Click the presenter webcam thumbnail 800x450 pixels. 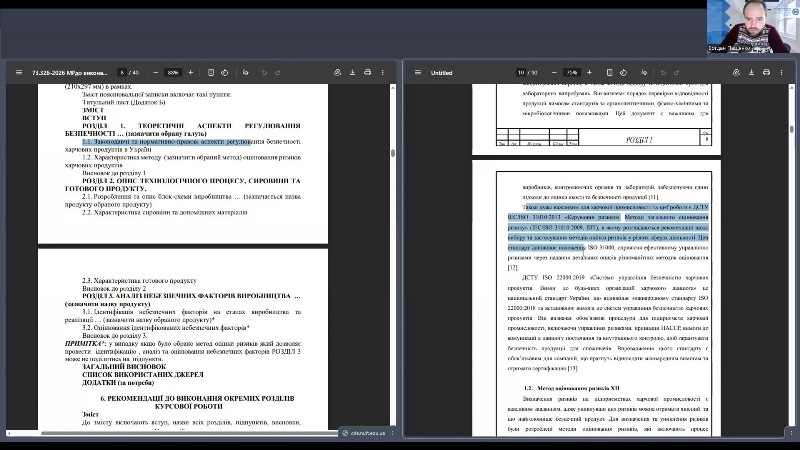(x=753, y=27)
